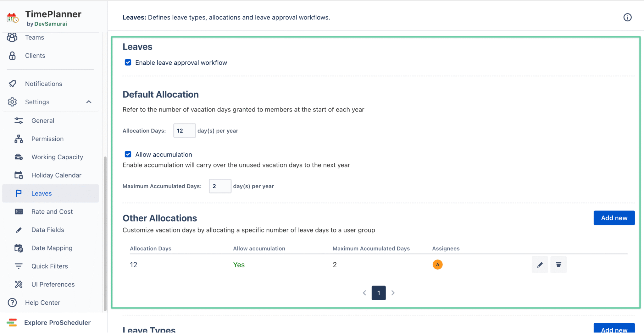The height and width of the screenshot is (333, 644).
Task: Edit the allocation row with pencil button
Action: tap(540, 265)
